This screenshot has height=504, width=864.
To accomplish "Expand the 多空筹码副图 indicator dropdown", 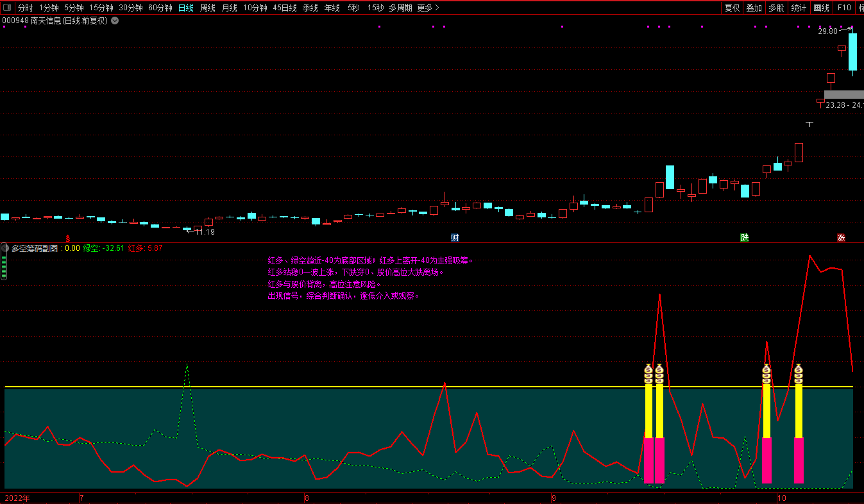I will coord(5,248).
